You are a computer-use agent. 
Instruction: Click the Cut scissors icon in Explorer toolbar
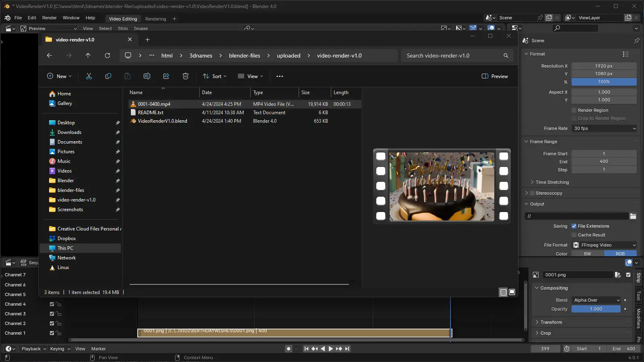tap(89, 76)
